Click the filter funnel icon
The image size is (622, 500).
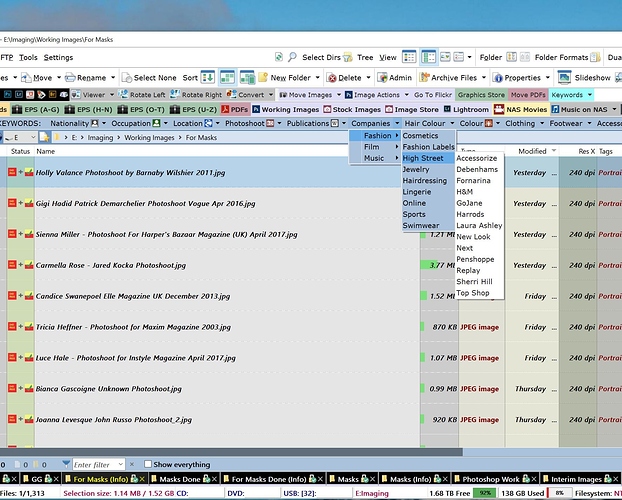click(x=66, y=464)
